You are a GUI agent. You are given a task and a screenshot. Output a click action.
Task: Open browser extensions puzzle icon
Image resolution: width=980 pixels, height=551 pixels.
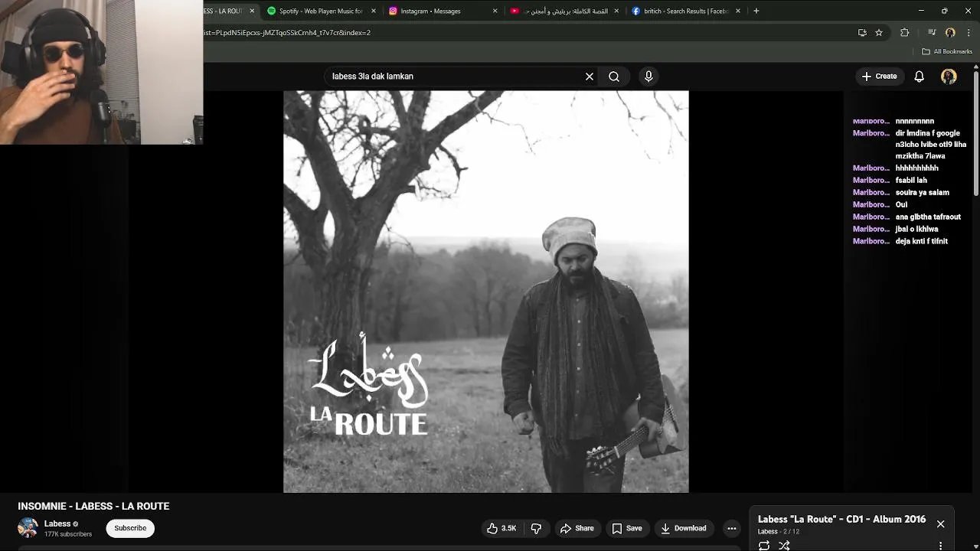905,33
